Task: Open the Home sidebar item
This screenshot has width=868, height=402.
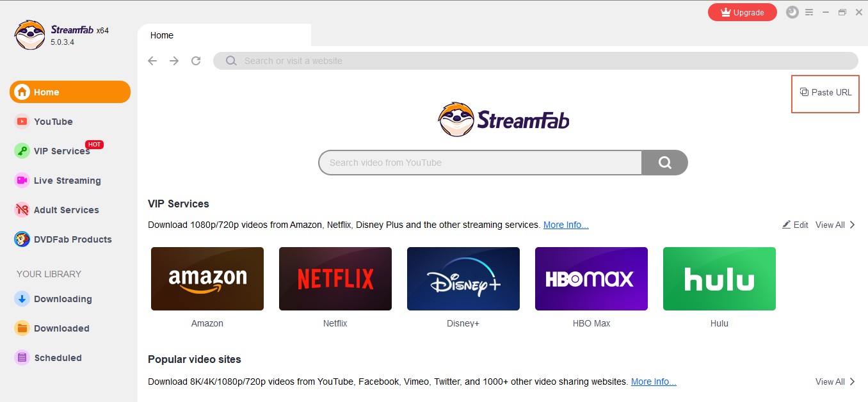Action: pos(70,92)
